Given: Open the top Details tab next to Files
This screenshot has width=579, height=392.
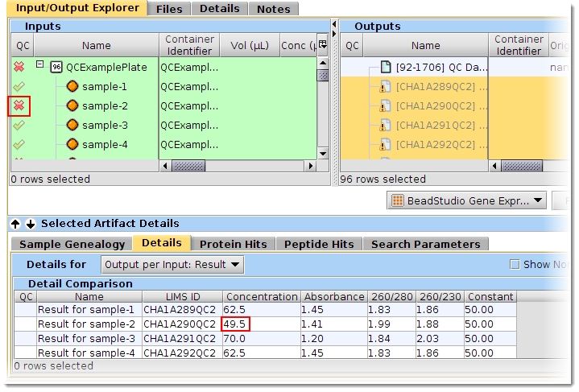Looking at the screenshot, I should point(219,9).
